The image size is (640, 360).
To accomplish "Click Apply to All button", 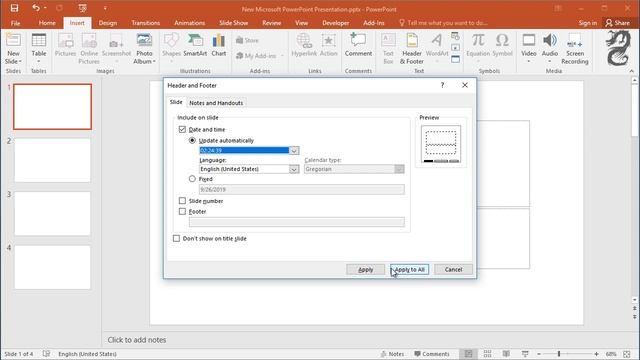I will 409,269.
